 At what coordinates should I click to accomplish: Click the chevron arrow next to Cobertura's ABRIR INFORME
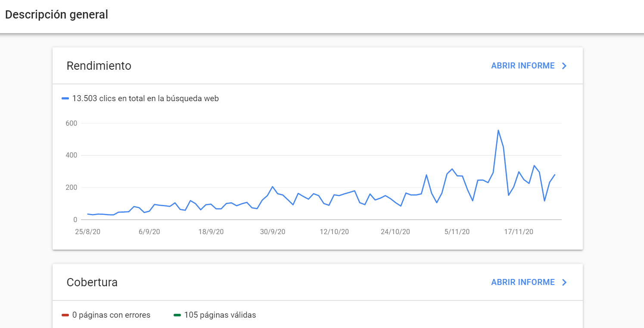[x=564, y=282]
